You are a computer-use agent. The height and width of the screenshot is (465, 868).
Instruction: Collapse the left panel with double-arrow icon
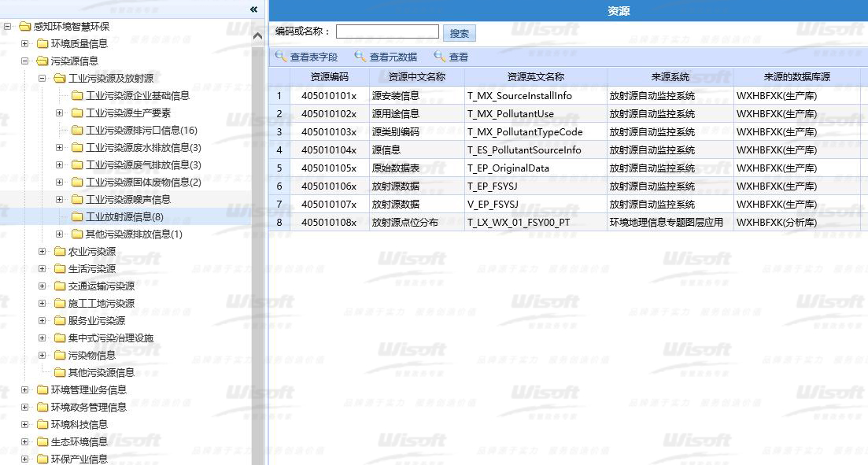click(x=253, y=9)
